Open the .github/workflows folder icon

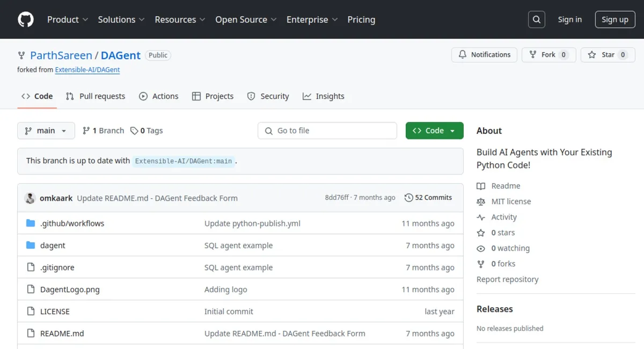[x=31, y=223]
